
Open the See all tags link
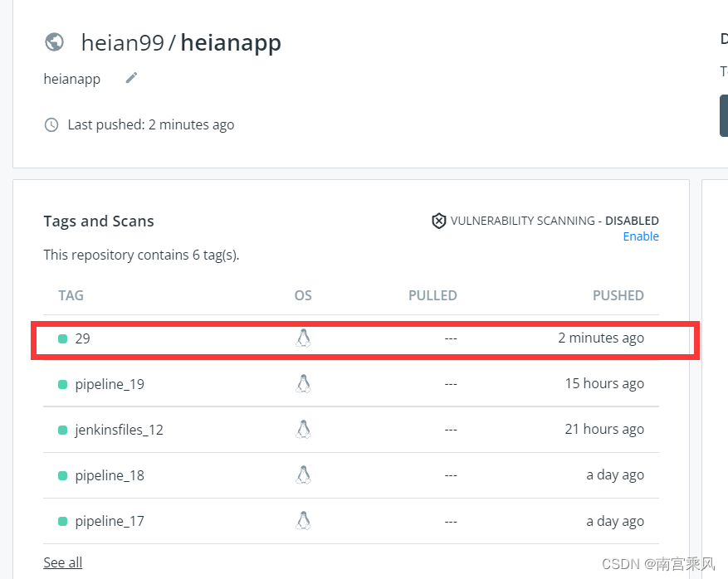(63, 562)
